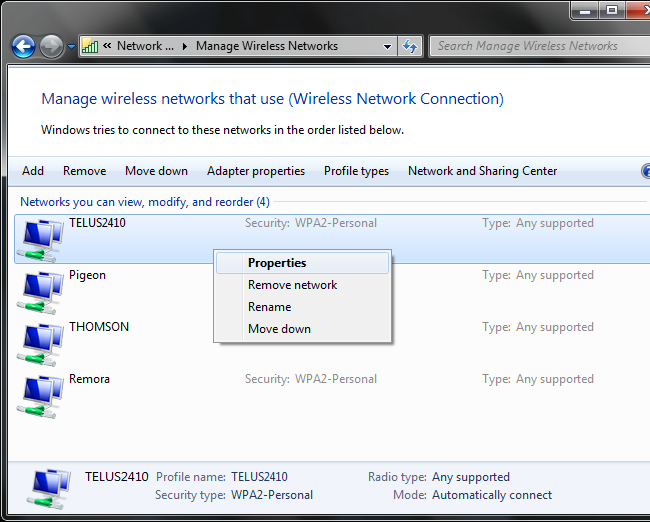Click the TELUS2410 network name in list
The height and width of the screenshot is (522, 650).
(97, 223)
